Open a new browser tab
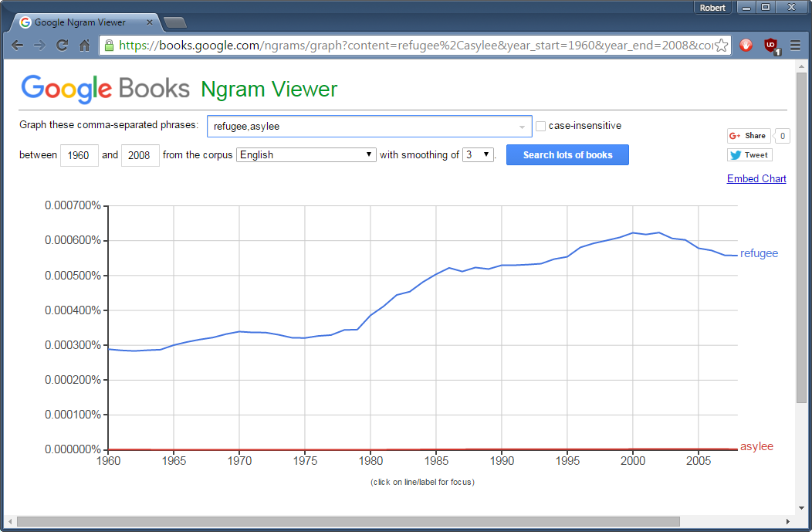The height and width of the screenshot is (532, 812). 175,23
